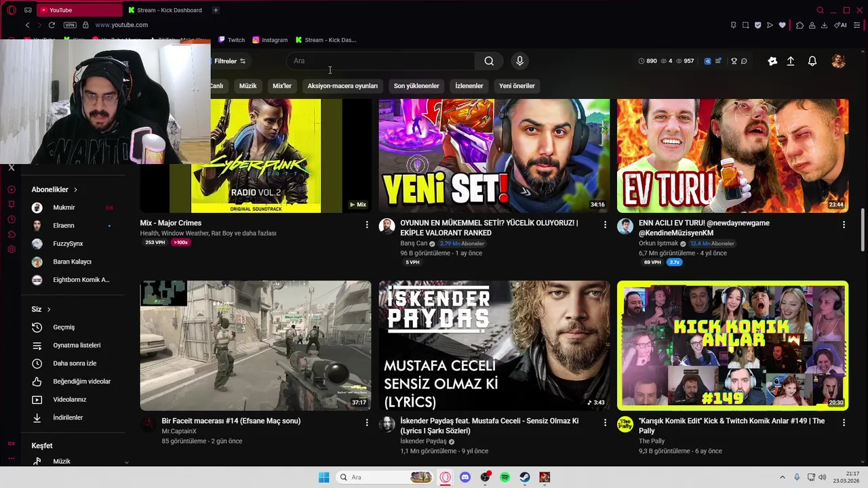
Task: Start voice search with the microphone icon
Action: 519,61
